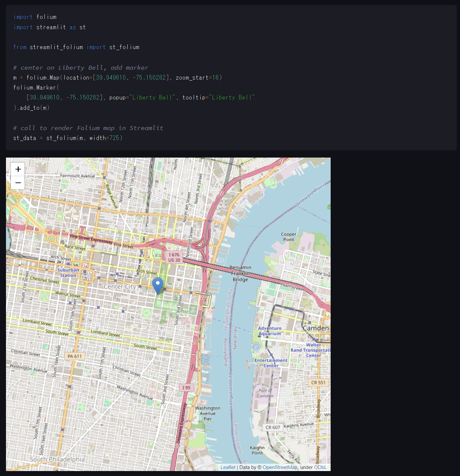460x476 pixels.
Task: Click the Entertainment Center label
Action: [x=271, y=363]
